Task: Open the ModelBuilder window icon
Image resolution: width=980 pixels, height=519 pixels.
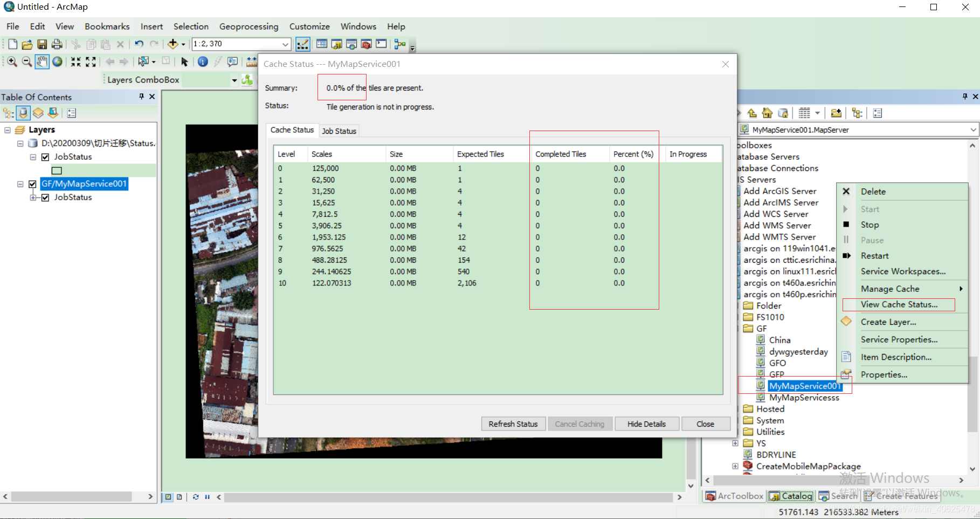Action: coord(400,44)
